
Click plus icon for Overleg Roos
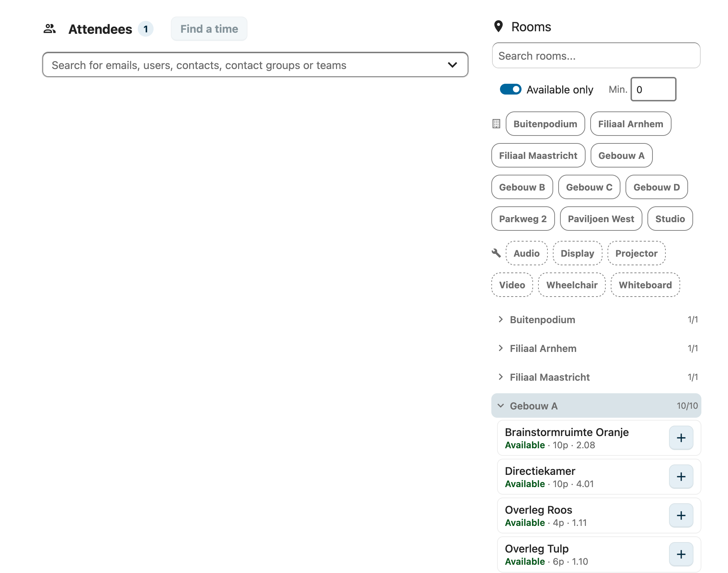coord(681,515)
